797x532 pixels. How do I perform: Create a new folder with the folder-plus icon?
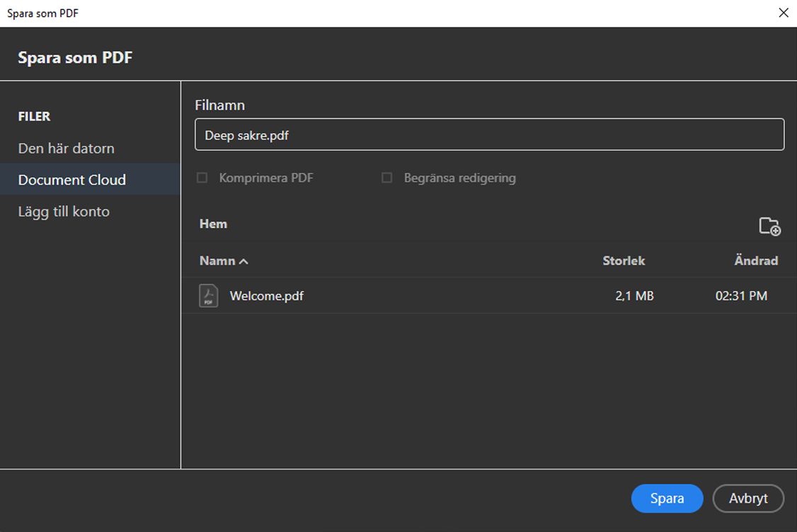click(769, 226)
